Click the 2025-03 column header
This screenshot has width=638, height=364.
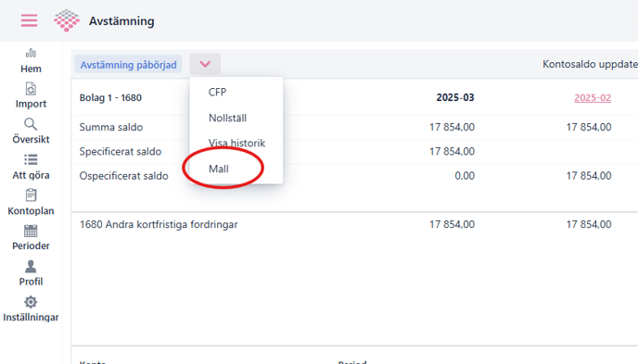(x=455, y=97)
